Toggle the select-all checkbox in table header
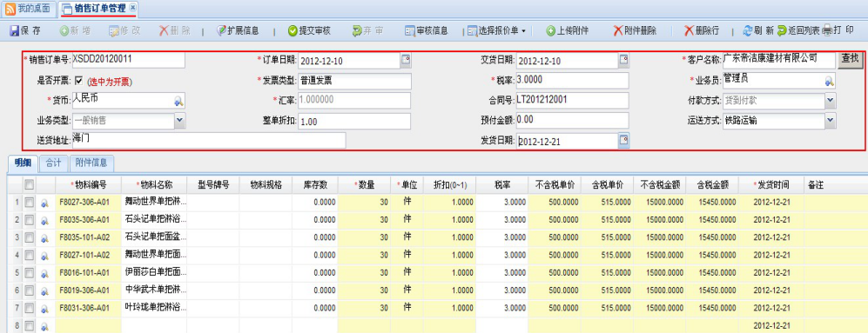The height and width of the screenshot is (333, 868). tap(29, 184)
